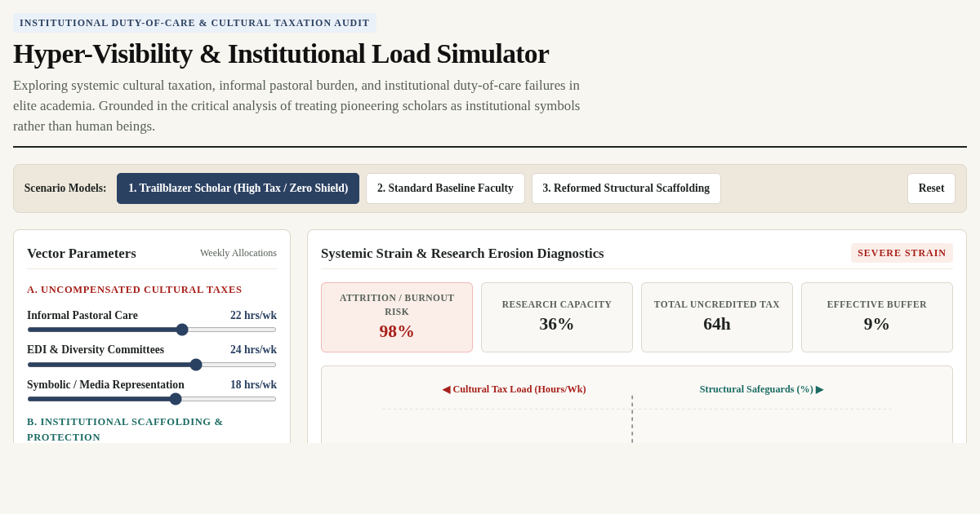
Task: Click the SEVERE STRAIN status badge
Action: [902, 253]
